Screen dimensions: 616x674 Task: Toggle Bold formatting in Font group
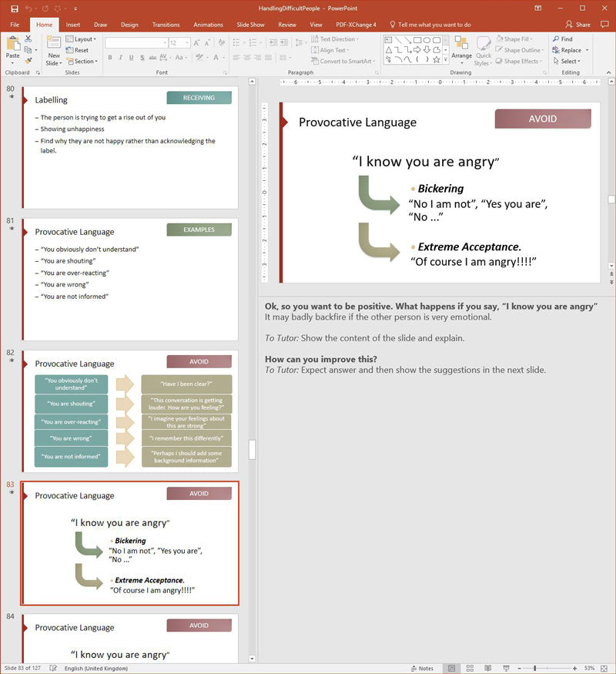tap(110, 58)
